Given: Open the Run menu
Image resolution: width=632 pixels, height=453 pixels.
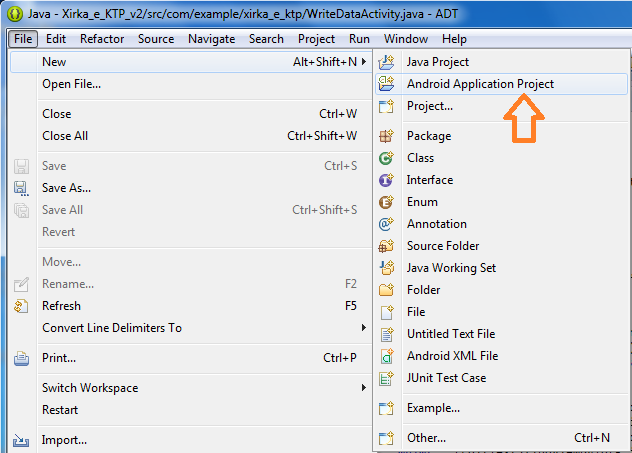Looking at the screenshot, I should (x=359, y=39).
